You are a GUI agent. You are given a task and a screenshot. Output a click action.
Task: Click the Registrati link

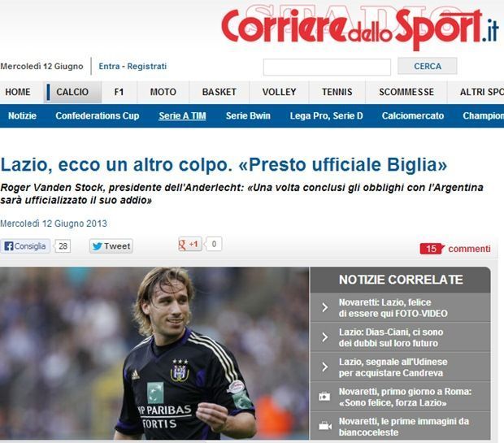[x=147, y=66]
